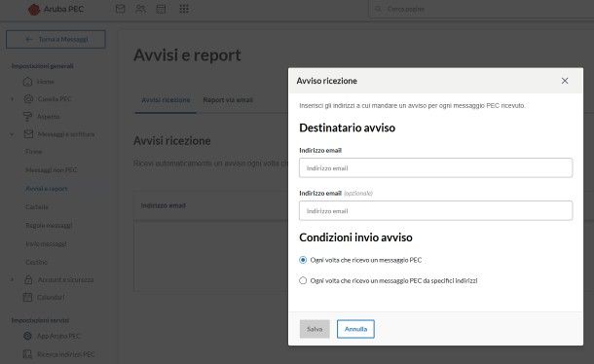
Task: Open Cartelle in sidebar
Action: click(37, 206)
